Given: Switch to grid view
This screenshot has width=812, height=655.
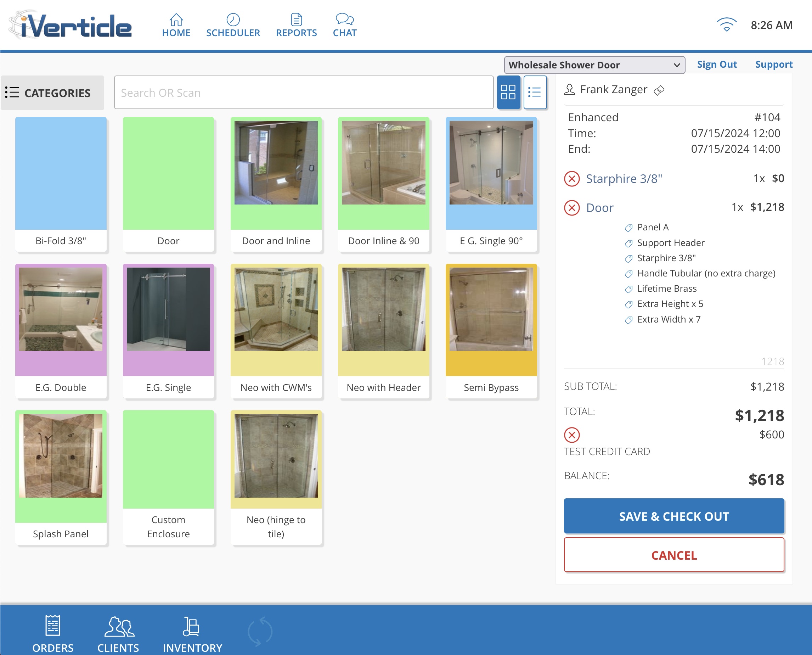Looking at the screenshot, I should tap(508, 92).
